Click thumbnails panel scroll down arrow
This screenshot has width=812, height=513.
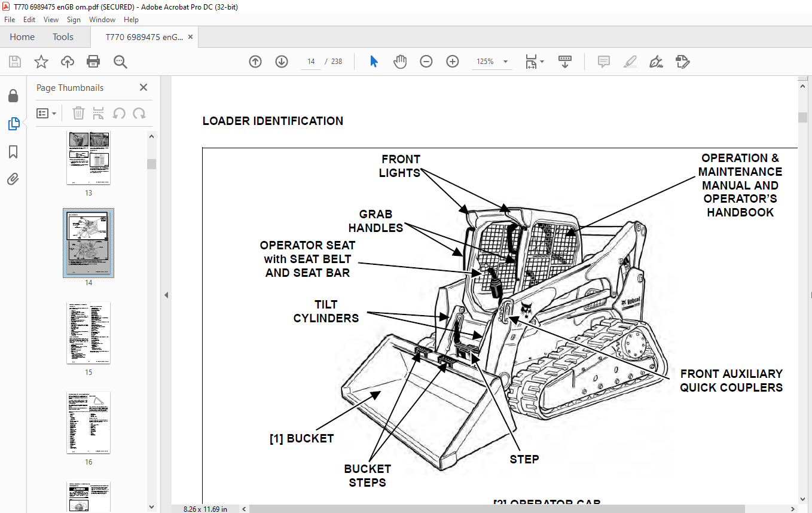[152, 508]
